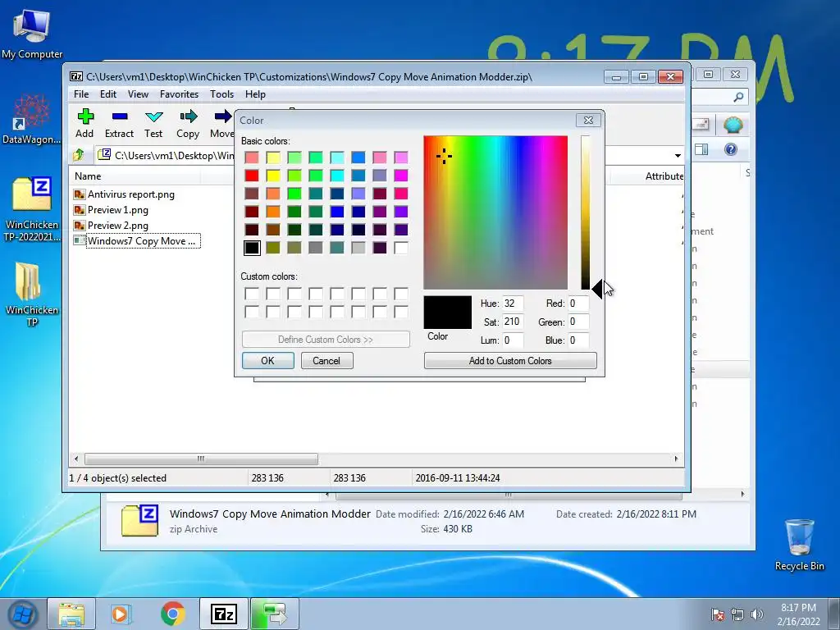Screen dimensions: 840x630
Task: Click the solid Color preview box
Action: pyautogui.click(x=448, y=313)
